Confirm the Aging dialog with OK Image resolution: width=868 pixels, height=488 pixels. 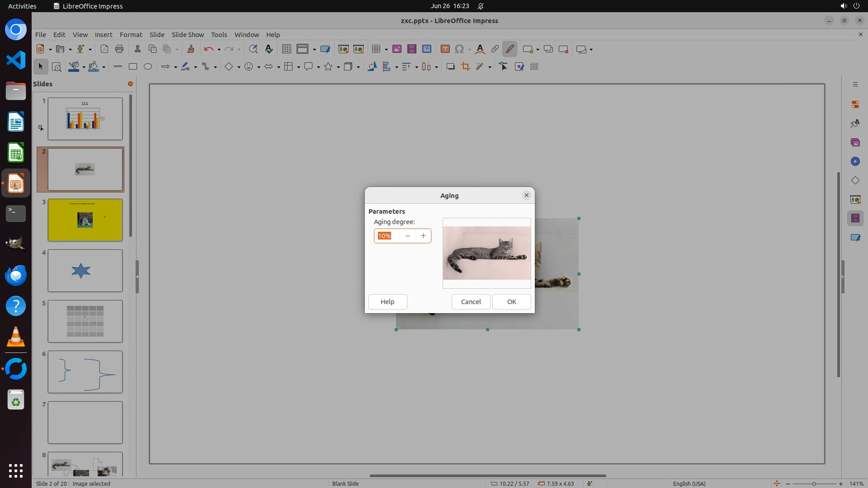click(511, 302)
